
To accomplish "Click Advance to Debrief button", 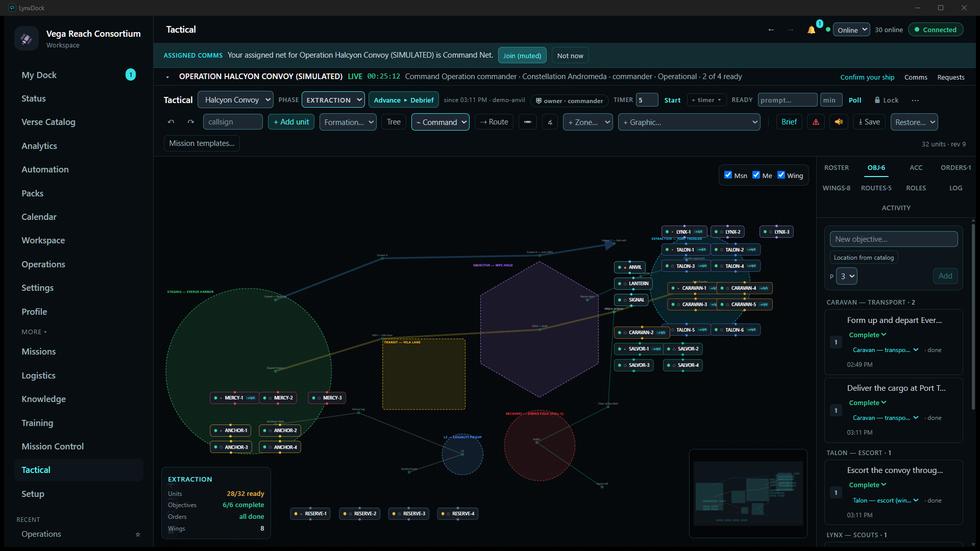I will coord(403,100).
